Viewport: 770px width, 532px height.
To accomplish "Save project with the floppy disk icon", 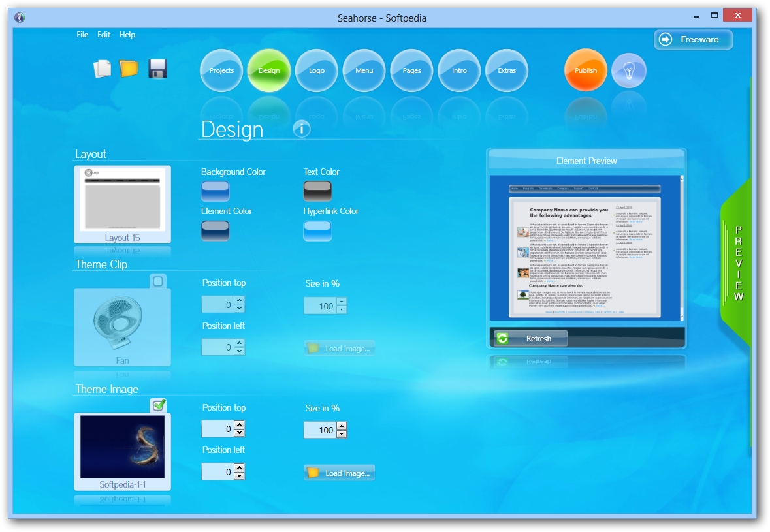I will [157, 69].
